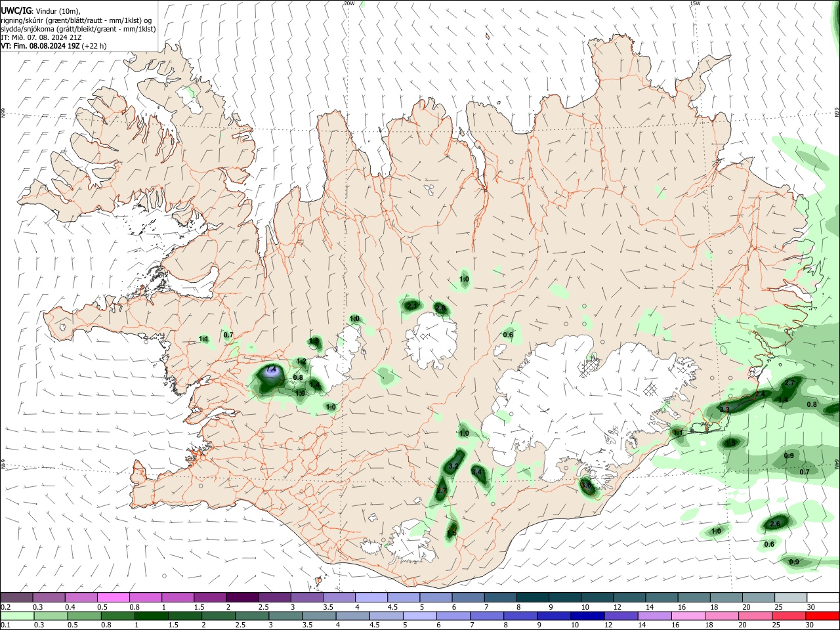The width and height of the screenshot is (840, 630).
Task: Click the 1.1 precipitation label on southeast coast
Action: [x=678, y=433]
